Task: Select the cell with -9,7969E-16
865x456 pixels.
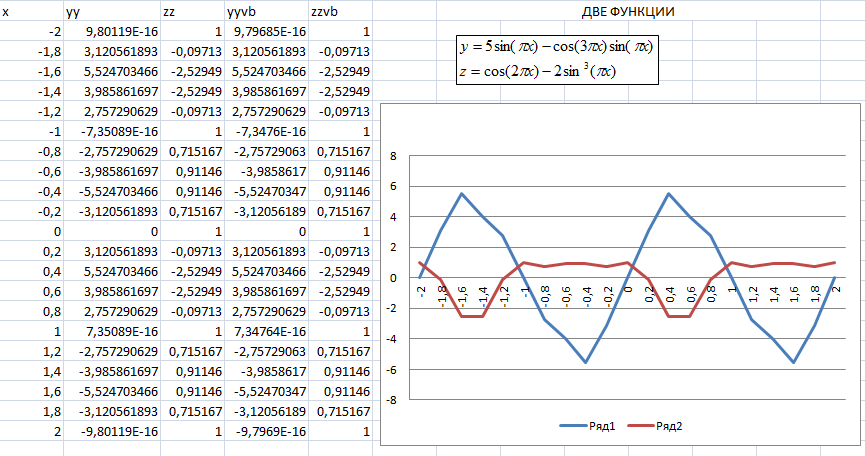Action: [266, 431]
